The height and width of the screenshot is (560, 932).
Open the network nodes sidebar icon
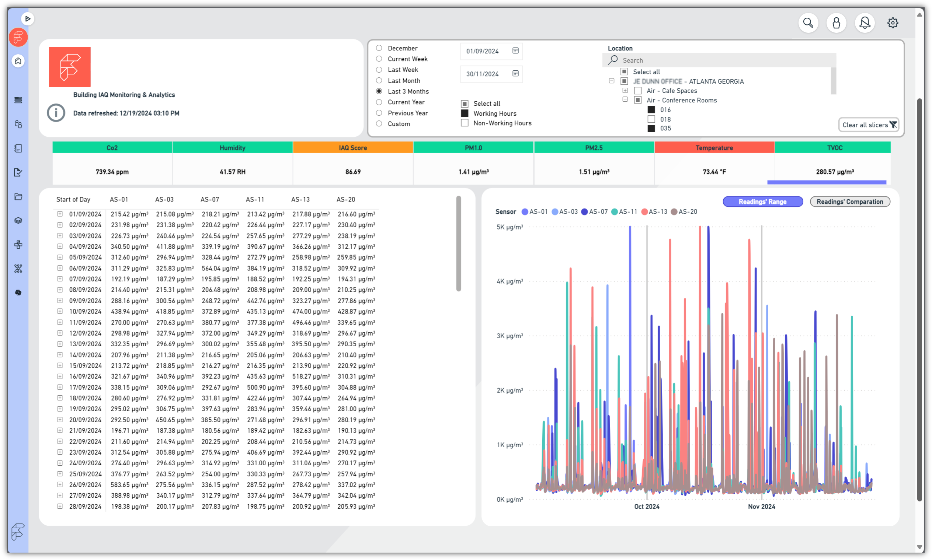click(x=18, y=269)
